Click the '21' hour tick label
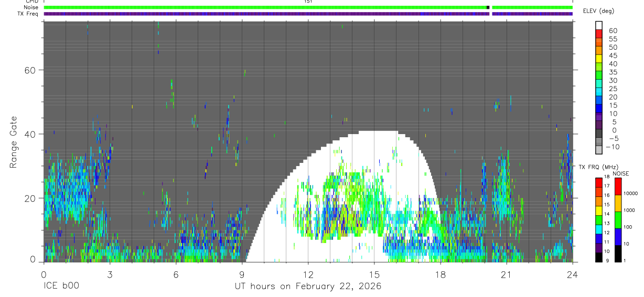This screenshot has height=297, width=644. point(507,274)
